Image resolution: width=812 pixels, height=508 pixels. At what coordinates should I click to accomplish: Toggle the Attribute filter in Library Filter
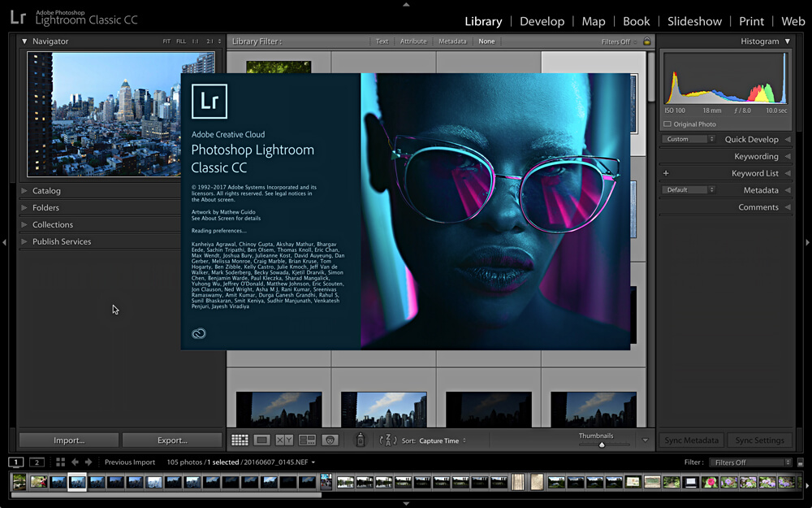coord(413,41)
